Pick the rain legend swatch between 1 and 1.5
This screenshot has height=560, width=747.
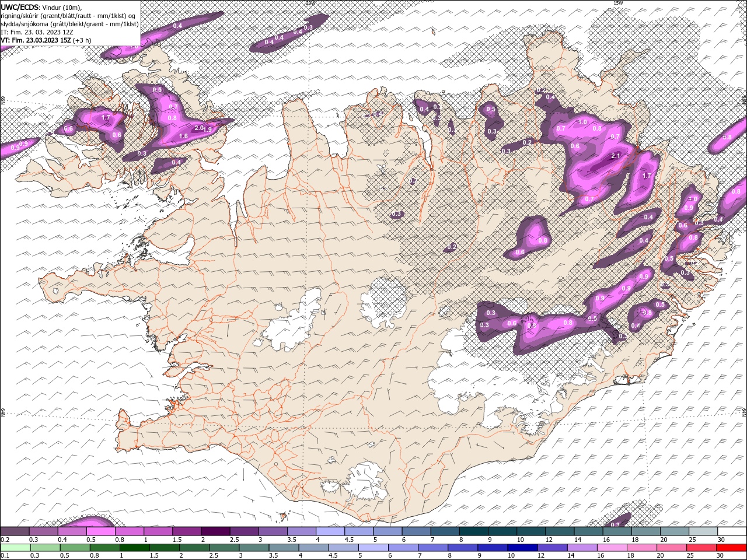pyautogui.click(x=134, y=548)
